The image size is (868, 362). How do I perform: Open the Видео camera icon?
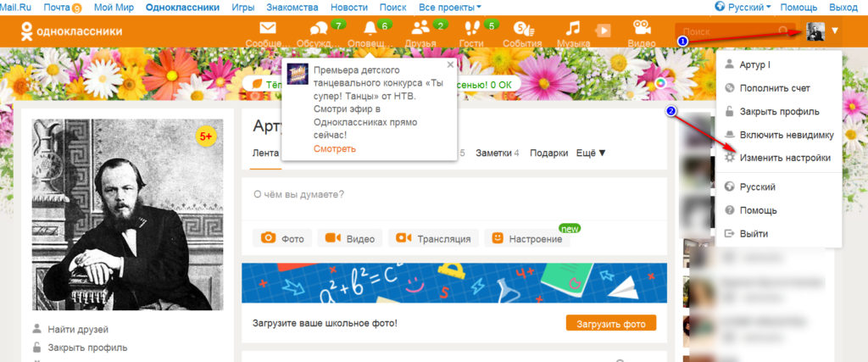pyautogui.click(x=642, y=28)
